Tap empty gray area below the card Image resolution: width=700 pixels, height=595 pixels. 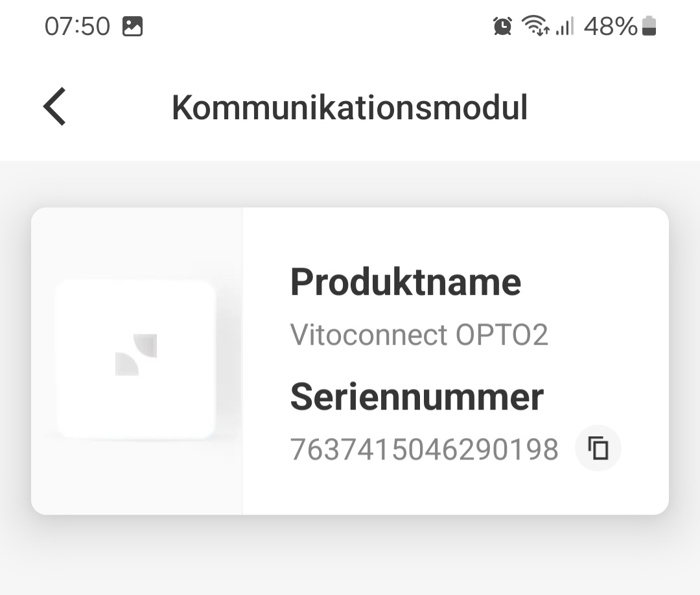pos(350,555)
